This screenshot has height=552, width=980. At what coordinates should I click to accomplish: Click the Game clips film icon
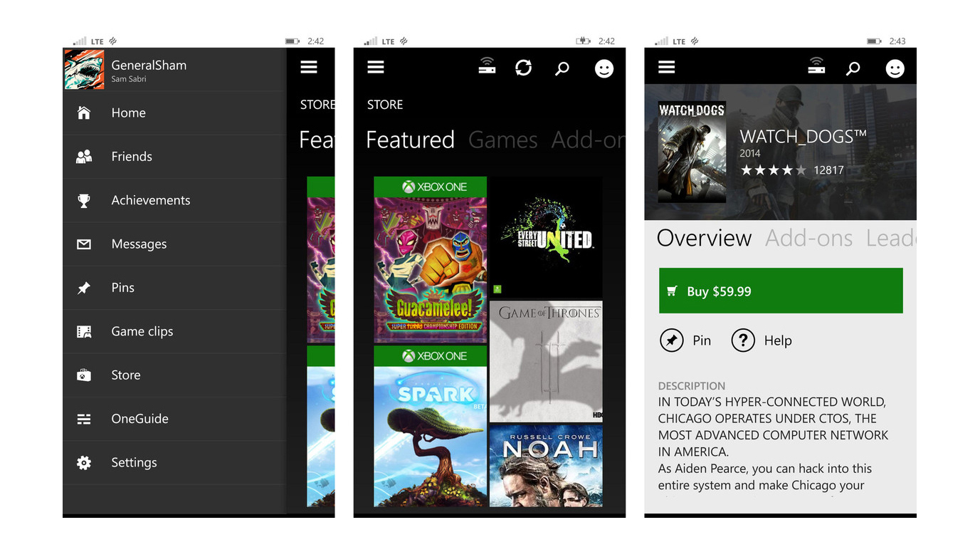(84, 332)
